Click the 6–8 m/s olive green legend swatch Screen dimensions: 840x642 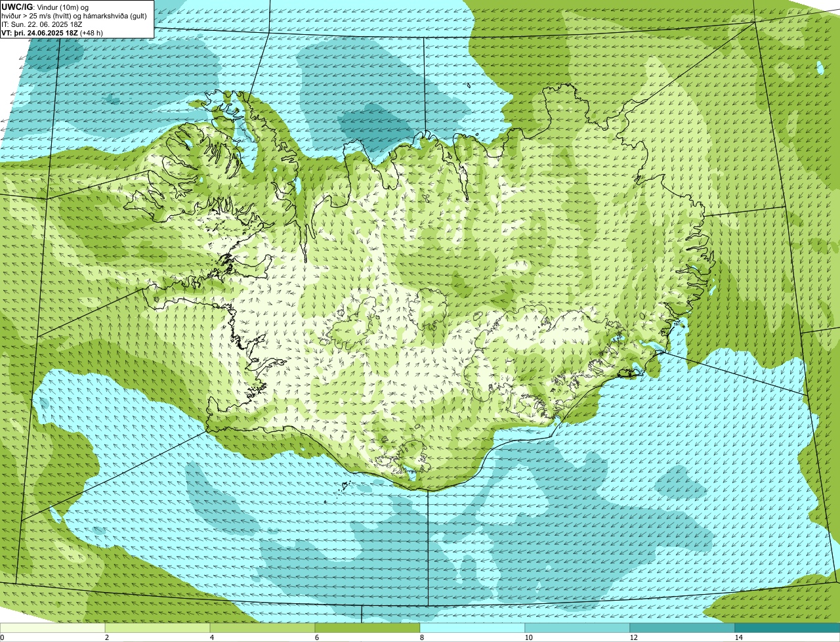[x=367, y=628]
